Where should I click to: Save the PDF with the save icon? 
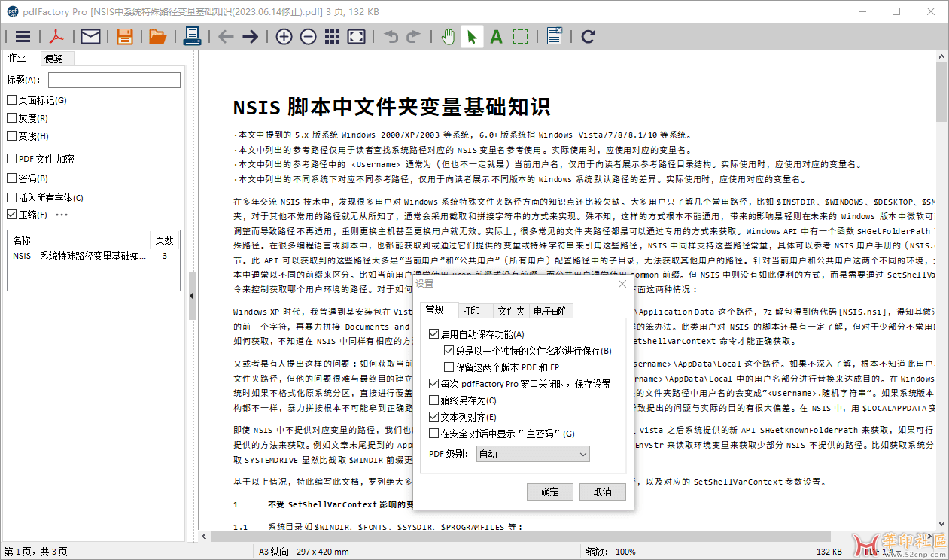coord(123,36)
